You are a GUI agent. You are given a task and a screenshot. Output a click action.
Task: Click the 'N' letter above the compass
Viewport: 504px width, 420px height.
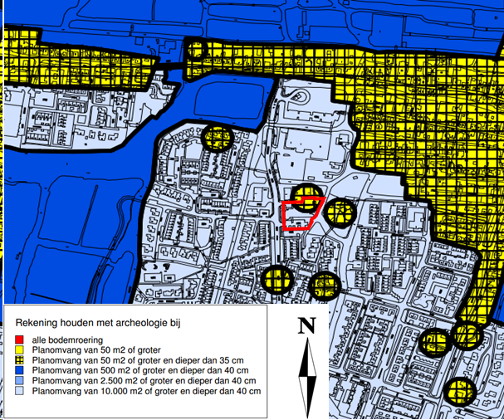tap(307, 325)
